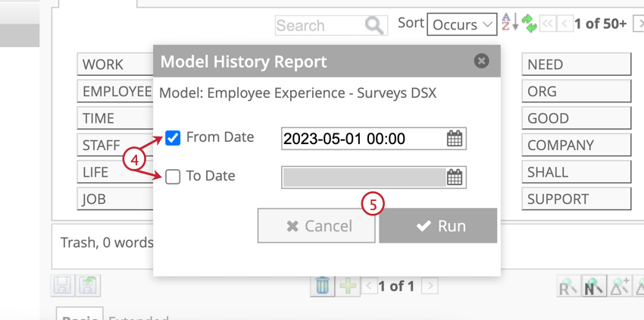Select the NEED word tile
Screen dimensions: 644x320
pyautogui.click(x=576, y=64)
